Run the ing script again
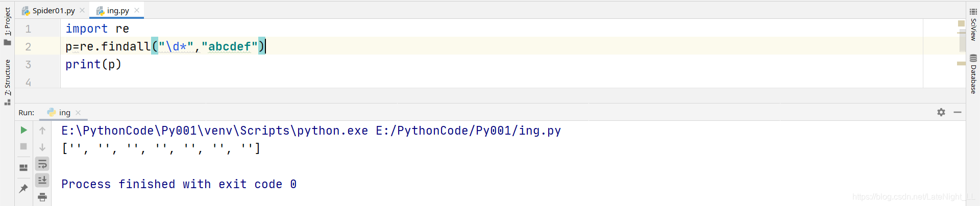Viewport: 980px width, 206px height. (x=23, y=131)
